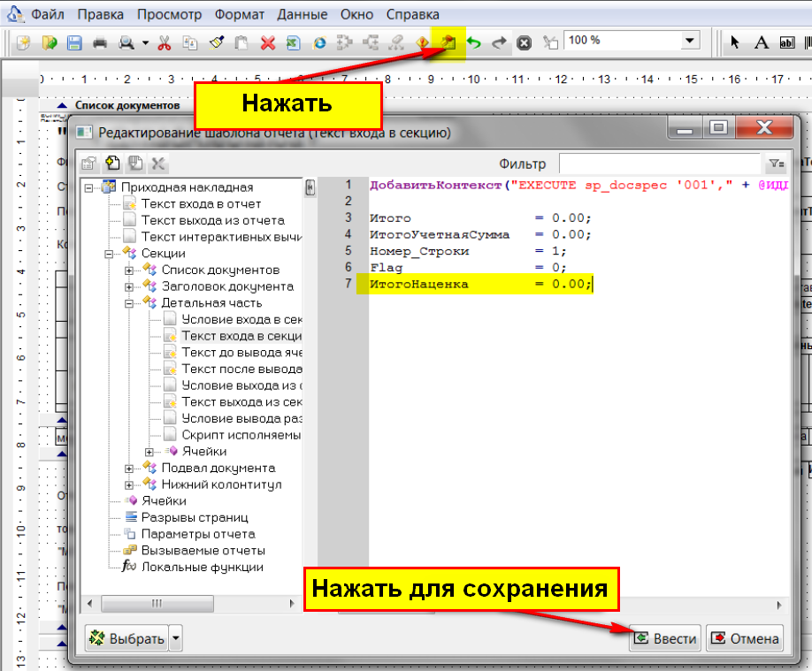Viewport: 812px width, 671px height.
Task: Click the Отмена button
Action: click(745, 638)
